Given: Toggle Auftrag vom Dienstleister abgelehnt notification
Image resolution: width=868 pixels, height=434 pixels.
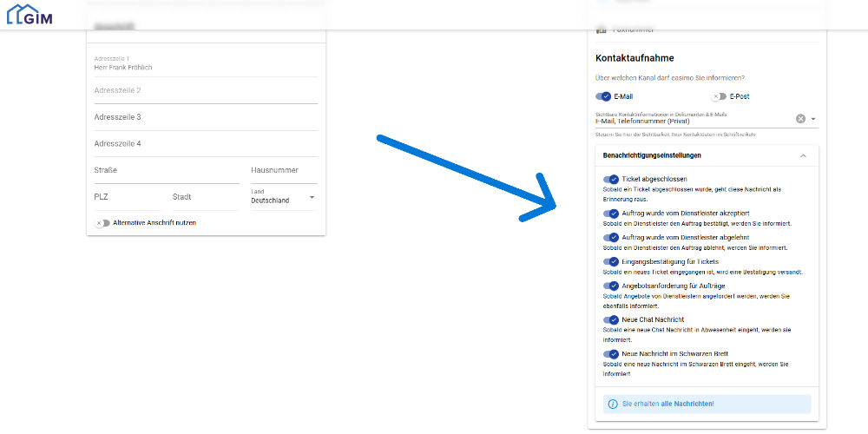Looking at the screenshot, I should tap(611, 237).
